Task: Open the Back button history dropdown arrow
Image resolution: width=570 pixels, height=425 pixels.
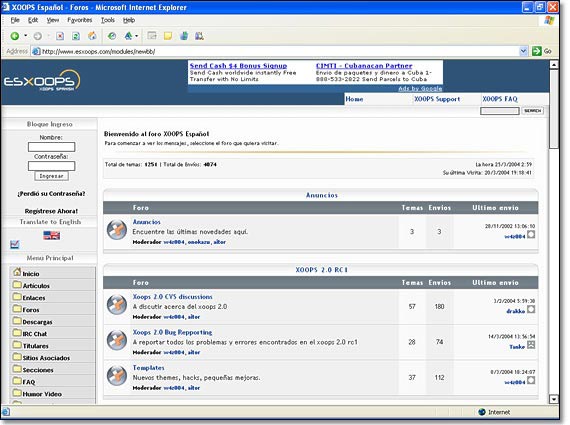Action: click(25, 36)
